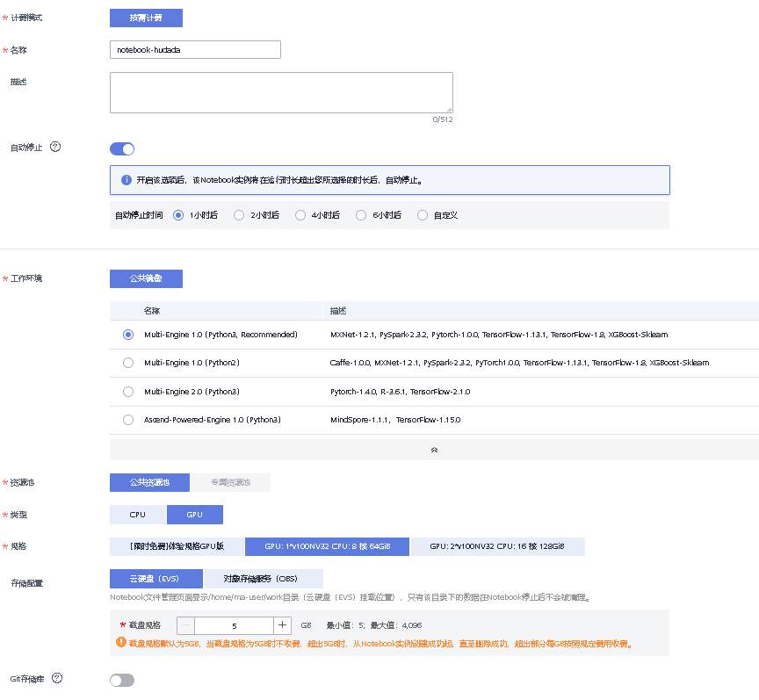
Task: Switch storage to 对象存储服务 (OBS)
Action: (x=264, y=579)
